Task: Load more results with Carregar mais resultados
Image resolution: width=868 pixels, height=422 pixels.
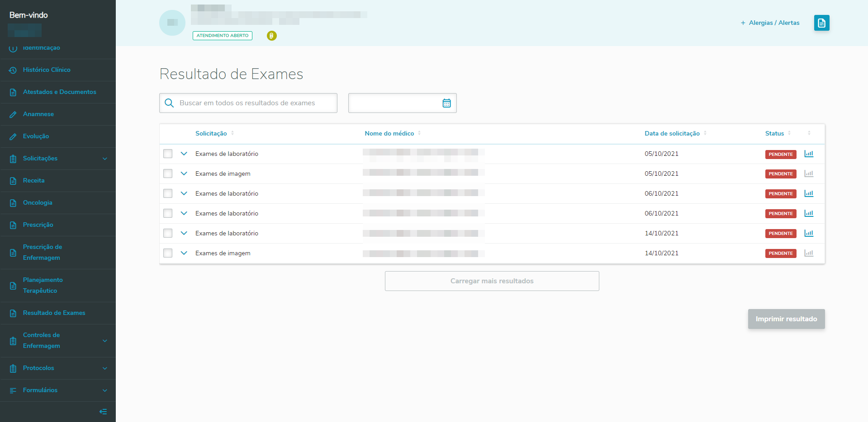Action: point(492,281)
